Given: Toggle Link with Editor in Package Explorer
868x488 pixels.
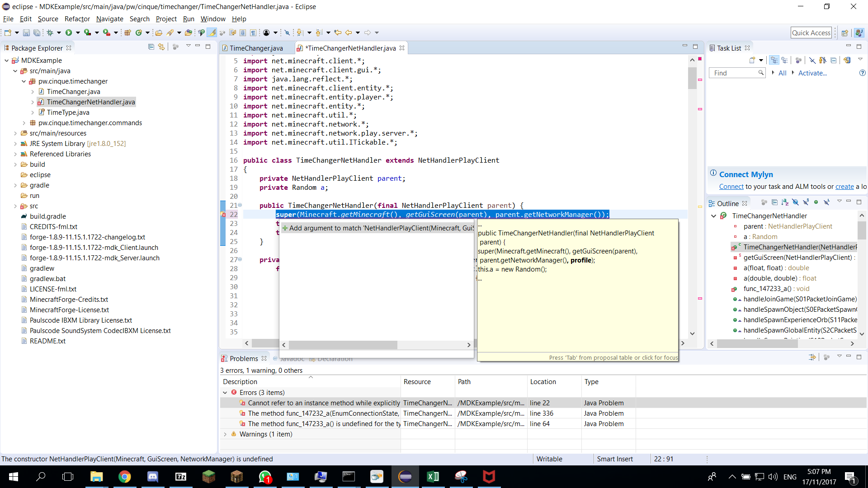Looking at the screenshot, I should (x=161, y=47).
